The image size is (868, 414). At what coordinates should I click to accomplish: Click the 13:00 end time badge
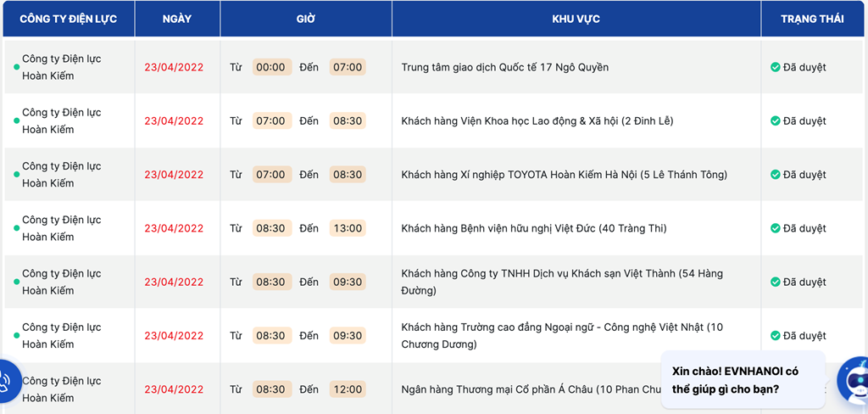pyautogui.click(x=348, y=228)
